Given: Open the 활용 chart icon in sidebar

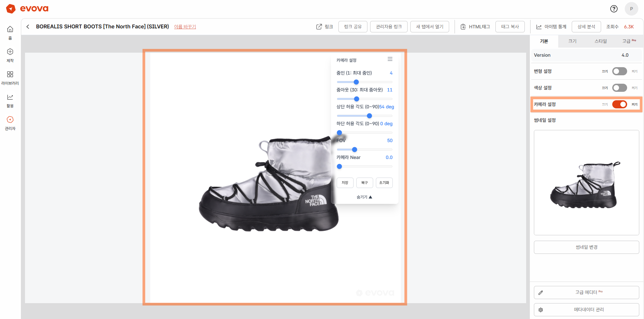Looking at the screenshot, I should click(x=10, y=97).
